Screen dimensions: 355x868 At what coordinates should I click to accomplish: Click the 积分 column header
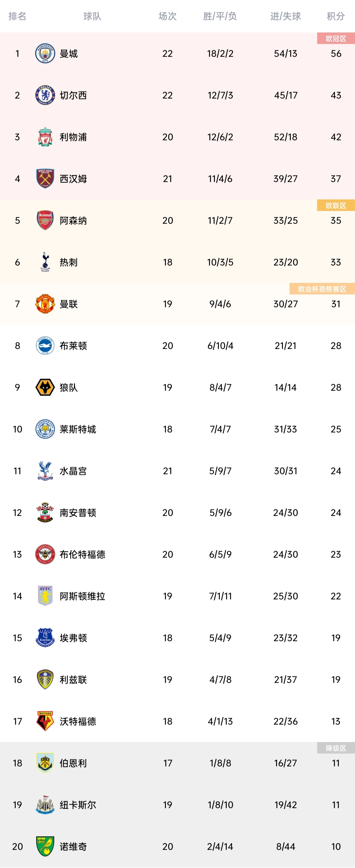[336, 16]
